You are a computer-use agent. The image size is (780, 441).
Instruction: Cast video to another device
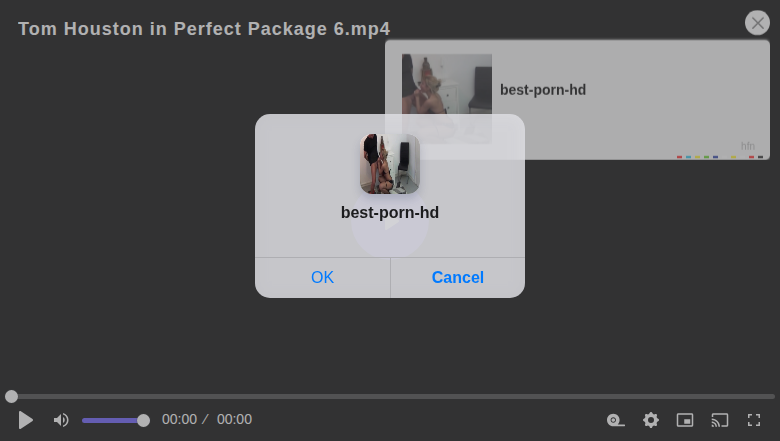coord(720,420)
